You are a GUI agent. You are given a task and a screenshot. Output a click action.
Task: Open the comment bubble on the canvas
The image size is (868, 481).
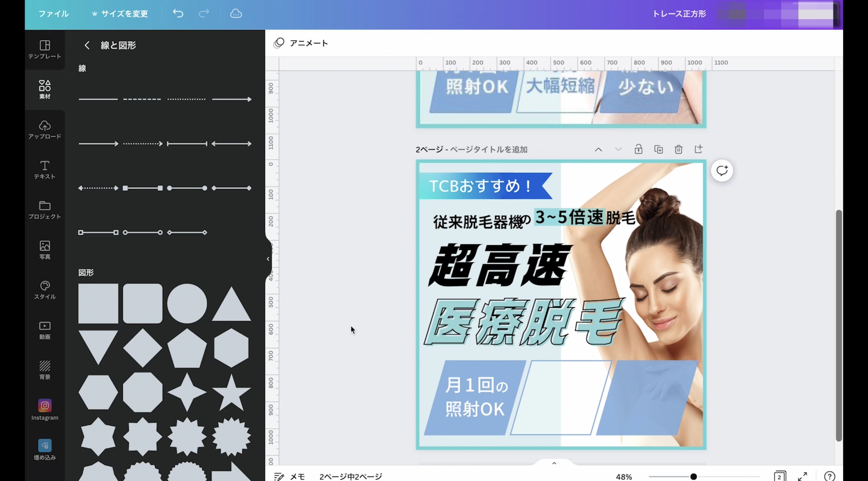(722, 171)
